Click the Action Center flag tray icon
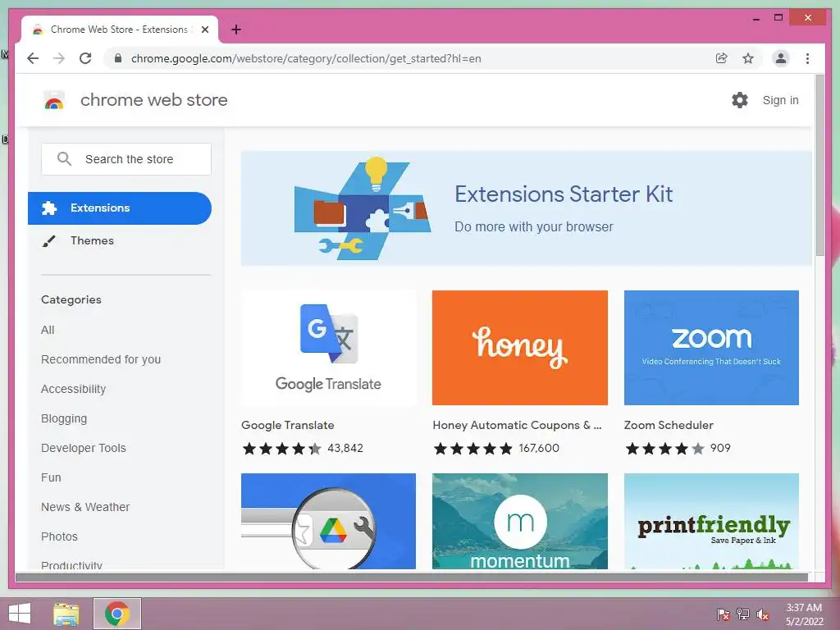 724,614
